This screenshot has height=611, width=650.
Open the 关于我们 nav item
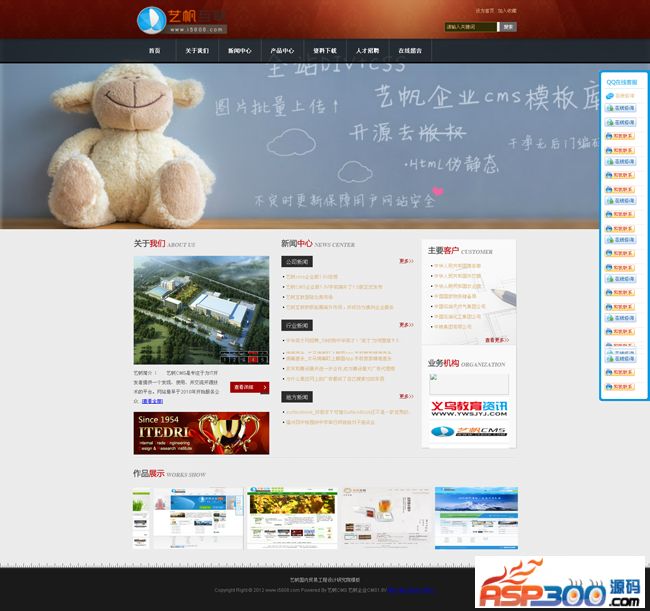(x=197, y=51)
